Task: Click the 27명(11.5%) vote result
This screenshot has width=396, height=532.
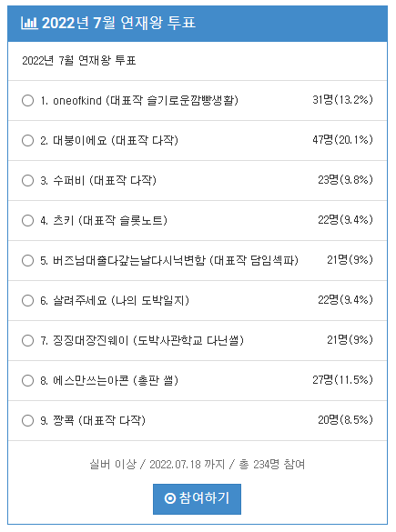Action: point(342,380)
